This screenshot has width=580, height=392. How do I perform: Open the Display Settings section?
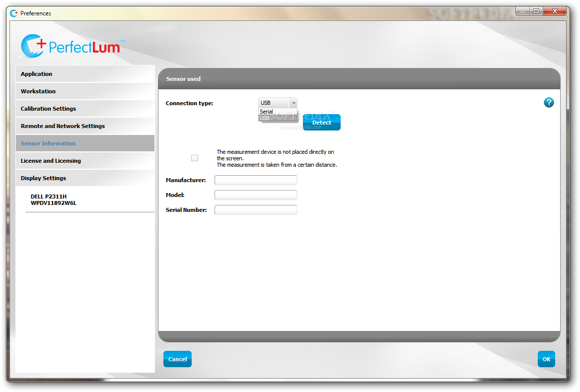tap(85, 178)
